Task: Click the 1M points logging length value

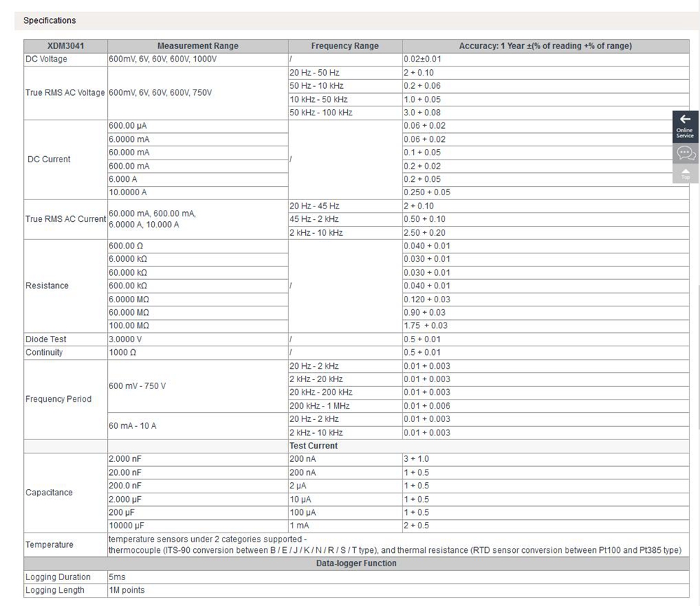Action: click(x=127, y=591)
